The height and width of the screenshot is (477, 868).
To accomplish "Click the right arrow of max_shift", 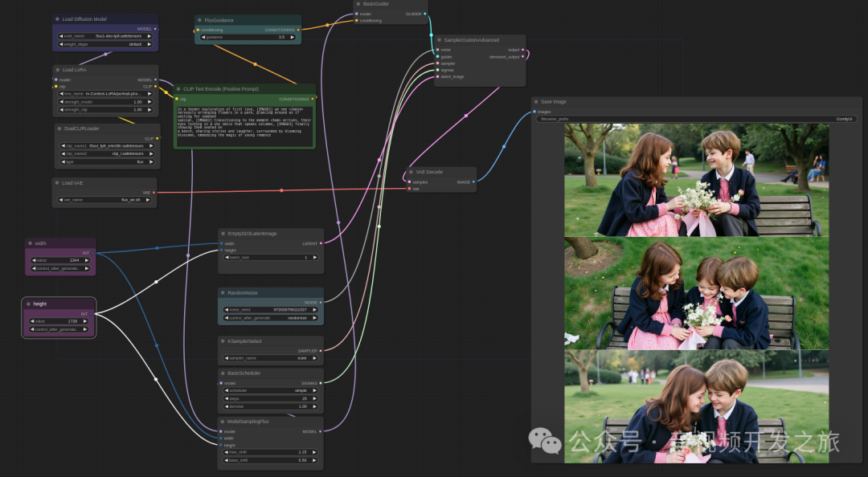I will pyautogui.click(x=314, y=452).
